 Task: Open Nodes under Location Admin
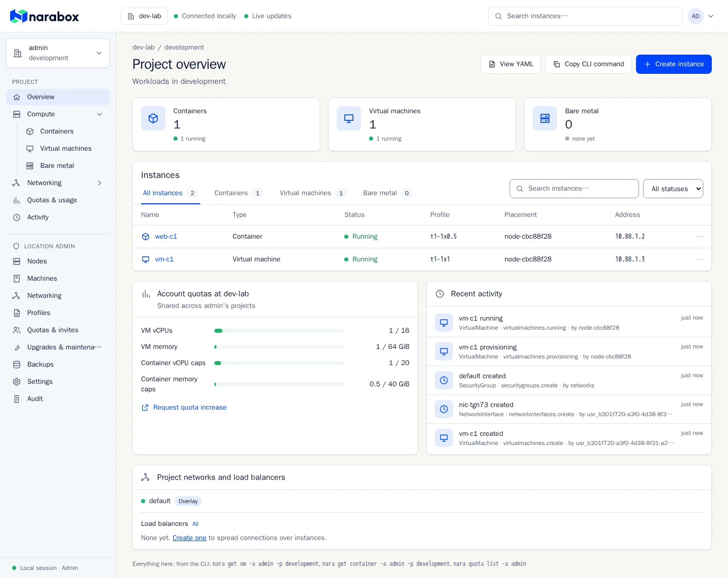coord(58,261)
